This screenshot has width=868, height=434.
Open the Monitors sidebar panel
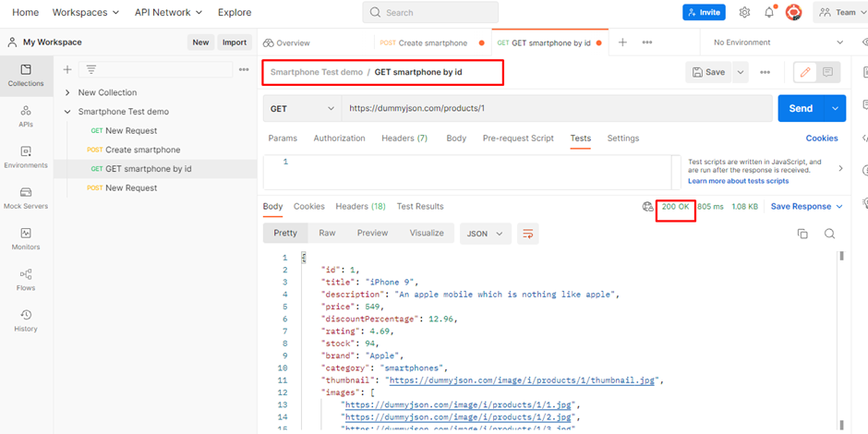click(x=26, y=239)
